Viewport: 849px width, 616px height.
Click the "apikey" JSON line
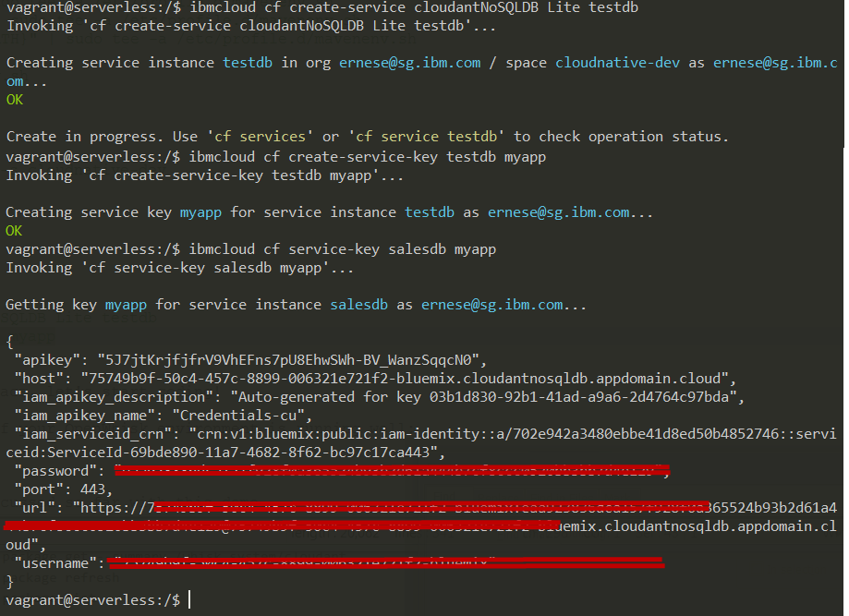pyautogui.click(x=250, y=360)
